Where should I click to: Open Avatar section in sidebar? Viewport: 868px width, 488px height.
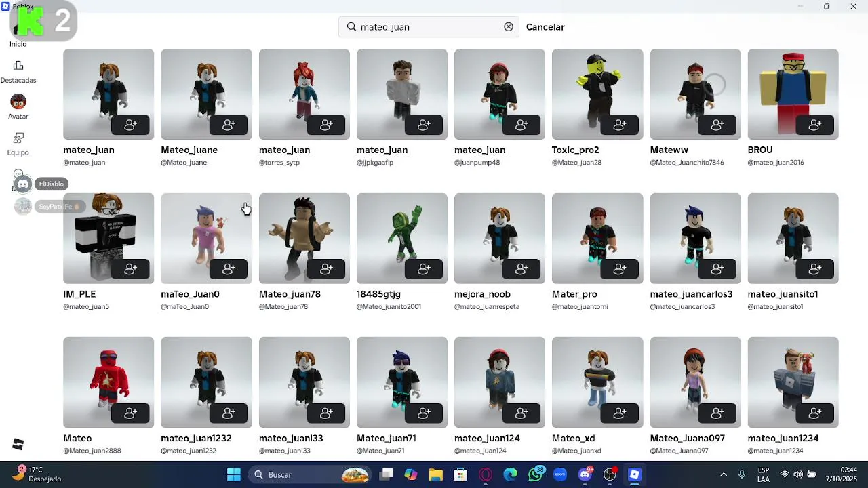[x=18, y=108]
